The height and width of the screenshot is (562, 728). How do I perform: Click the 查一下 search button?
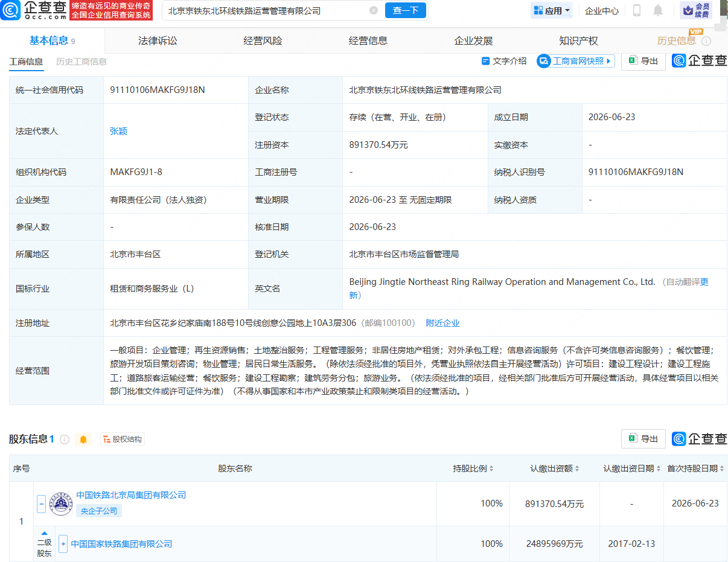click(405, 10)
